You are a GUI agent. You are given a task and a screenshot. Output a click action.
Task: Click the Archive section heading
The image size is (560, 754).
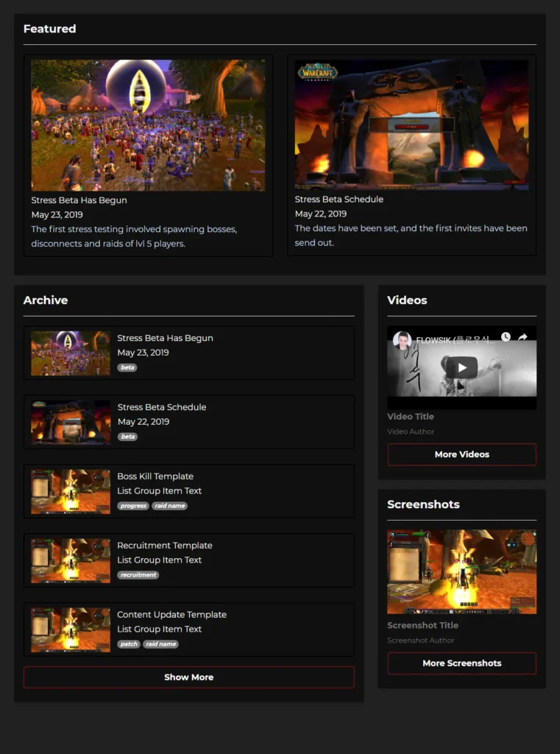point(46,300)
